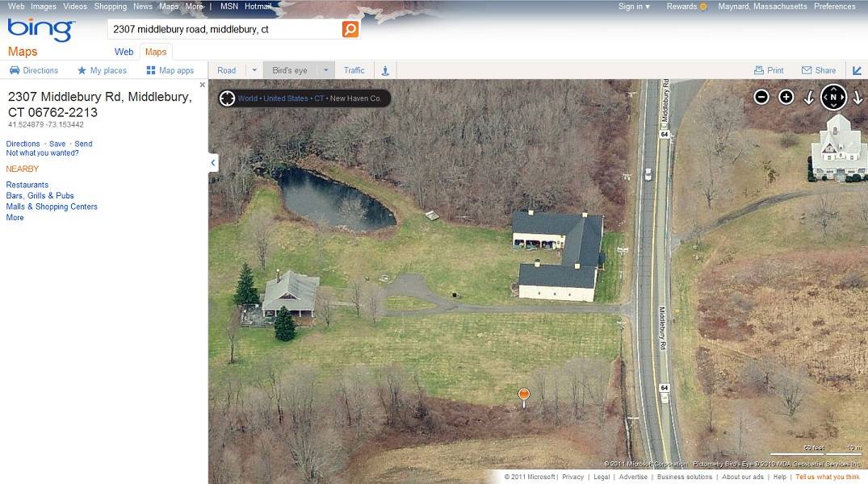Zoom in with the plus icon

pos(786,97)
